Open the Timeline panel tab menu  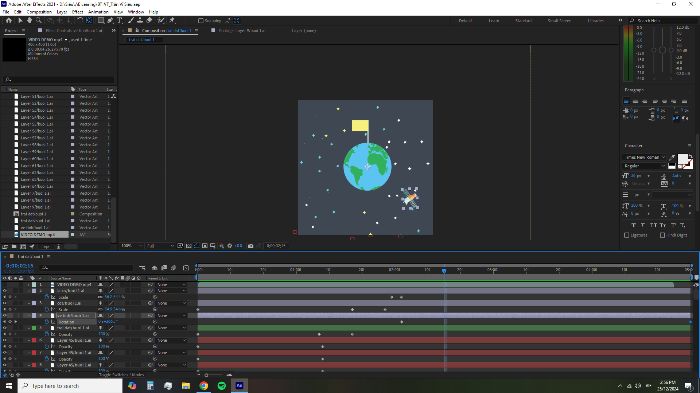(x=48, y=256)
